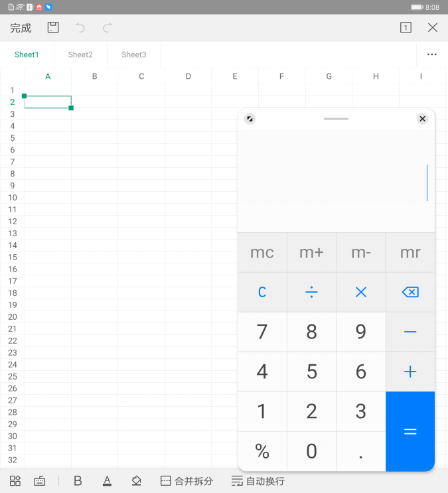Clear the calculator with C key
Image resolution: width=448 pixels, height=493 pixels.
[262, 292]
